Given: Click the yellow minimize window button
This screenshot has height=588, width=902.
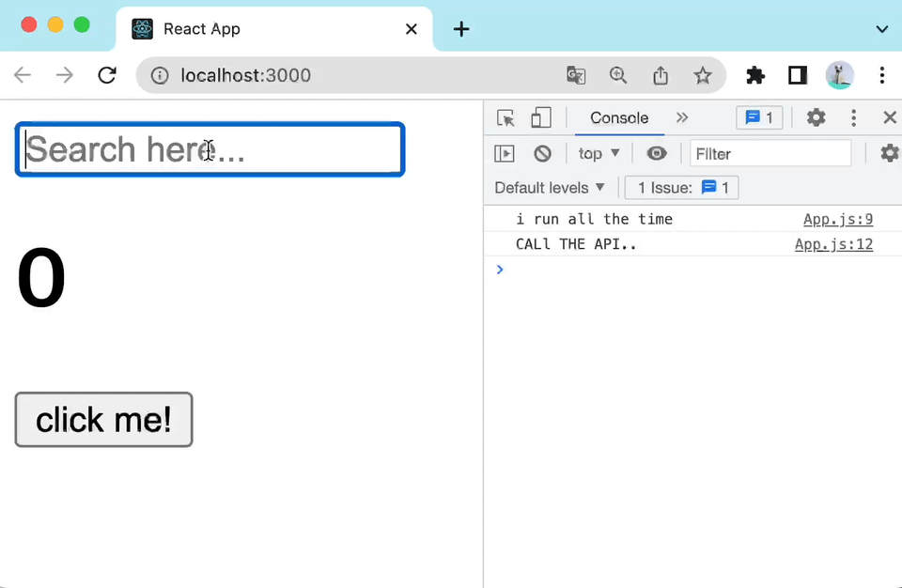Looking at the screenshot, I should tap(55, 24).
